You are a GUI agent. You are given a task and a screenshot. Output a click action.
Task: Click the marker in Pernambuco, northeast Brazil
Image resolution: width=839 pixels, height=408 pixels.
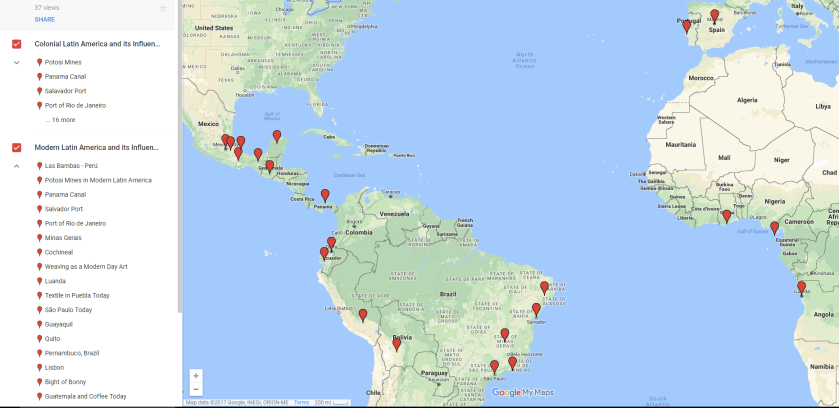544,288
